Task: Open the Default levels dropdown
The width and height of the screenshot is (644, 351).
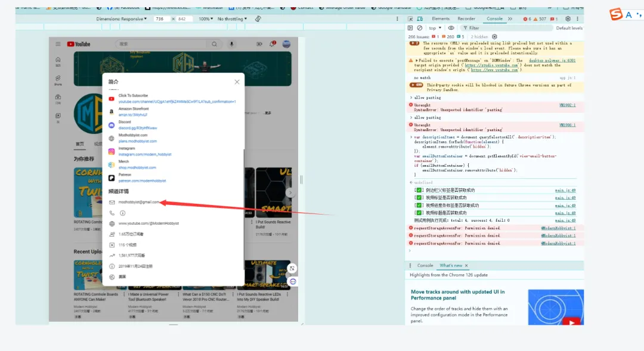Action: [569, 28]
